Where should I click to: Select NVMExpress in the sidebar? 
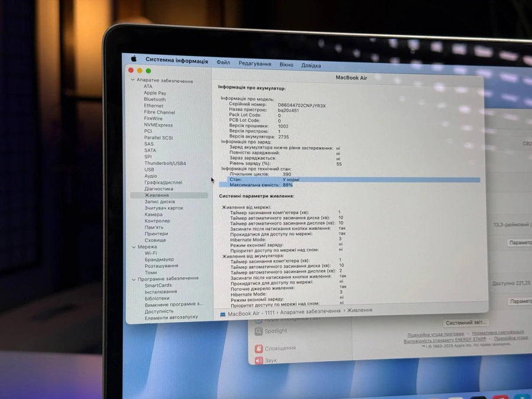pos(158,125)
